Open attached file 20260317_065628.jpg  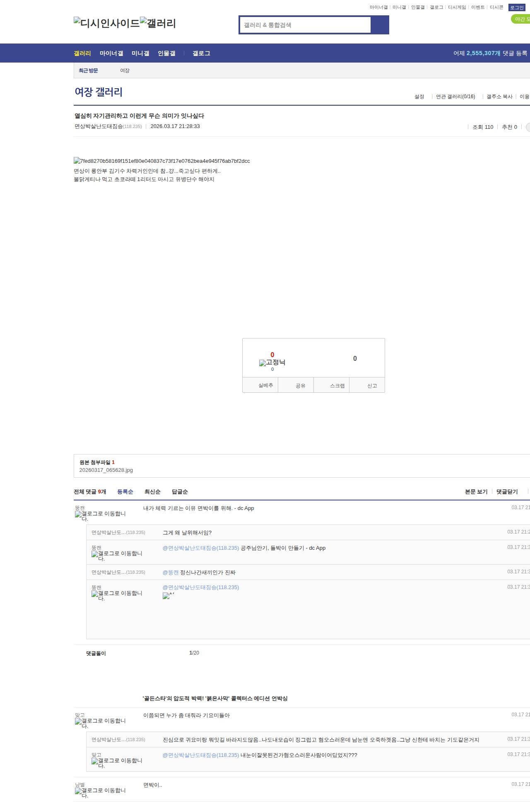[x=106, y=470]
